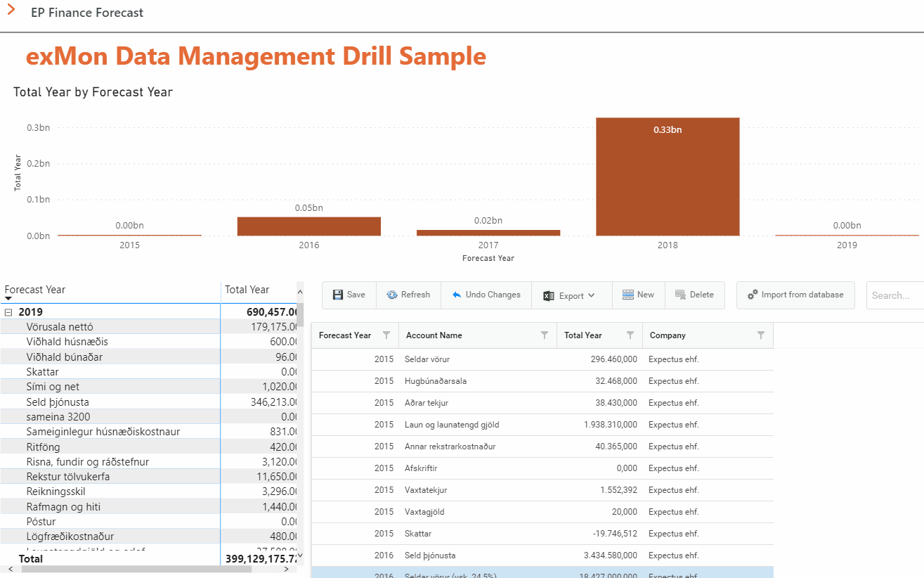Click the Undo Changes arrow icon
924x578 pixels.
457,295
